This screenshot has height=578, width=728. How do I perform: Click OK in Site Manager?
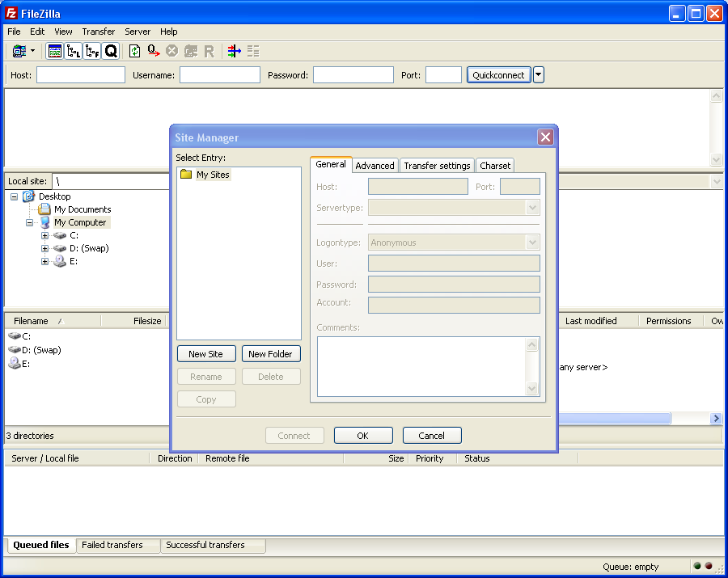[x=363, y=436]
